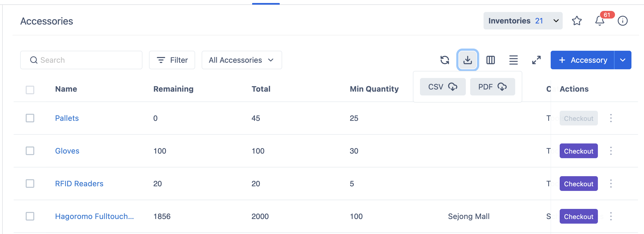Checkout the Hagoromo Fulltouch accessory
644x234 pixels.
tap(578, 216)
